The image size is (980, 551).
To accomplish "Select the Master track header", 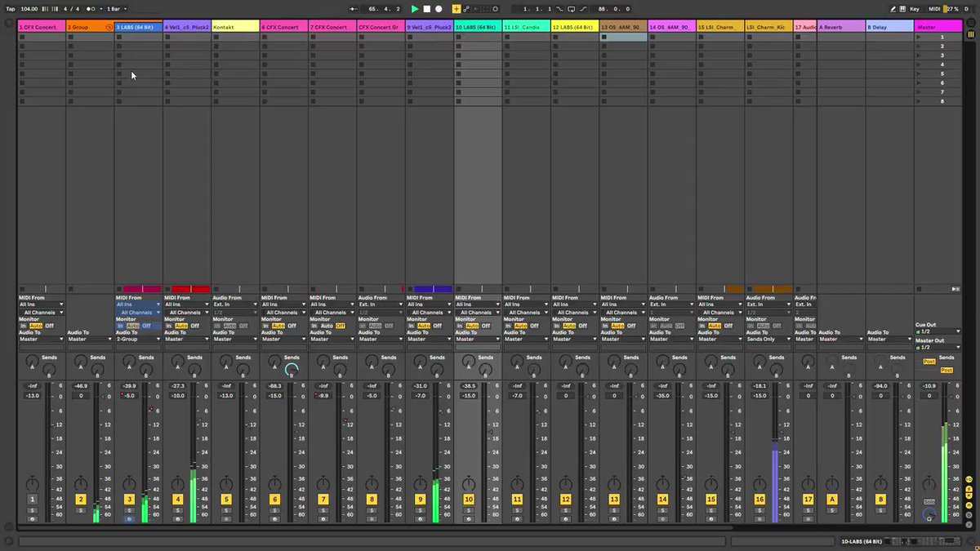I will [938, 27].
